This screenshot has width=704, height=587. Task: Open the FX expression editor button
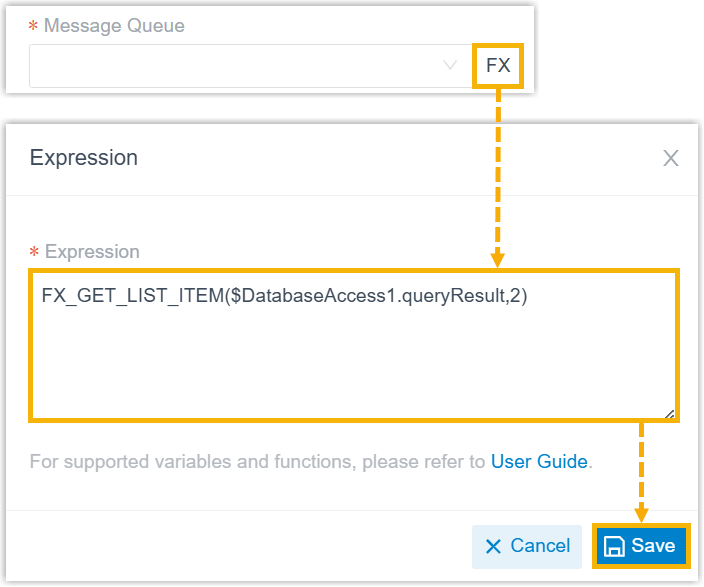[x=497, y=66]
